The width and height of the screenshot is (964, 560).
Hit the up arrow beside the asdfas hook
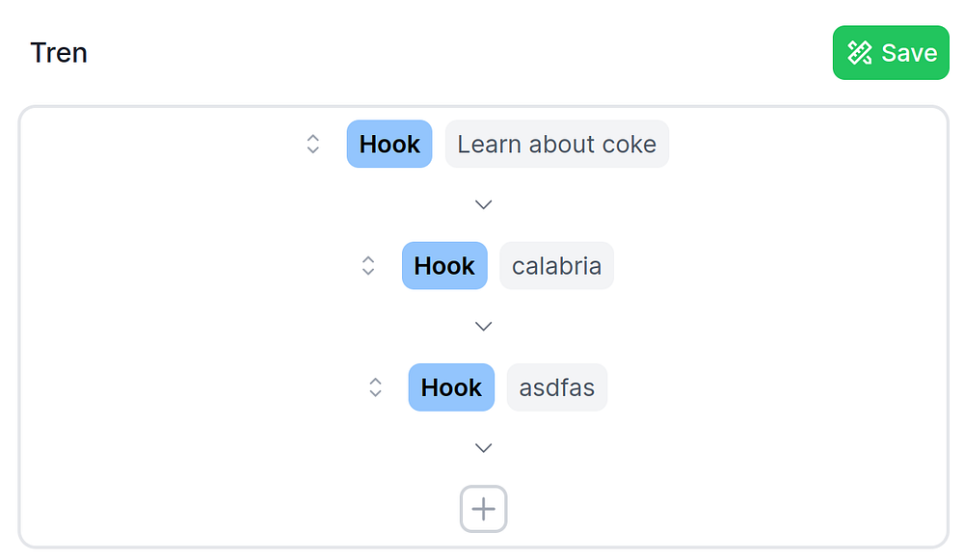(x=375, y=381)
